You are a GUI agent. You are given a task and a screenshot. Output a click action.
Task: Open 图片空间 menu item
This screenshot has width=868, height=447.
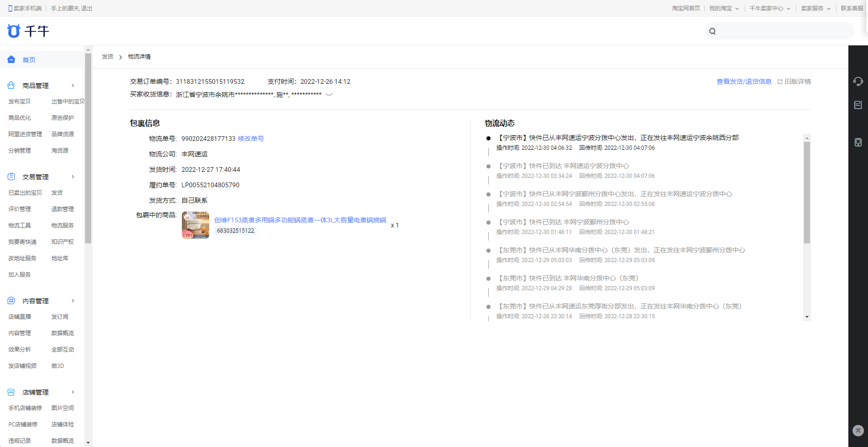[63, 408]
